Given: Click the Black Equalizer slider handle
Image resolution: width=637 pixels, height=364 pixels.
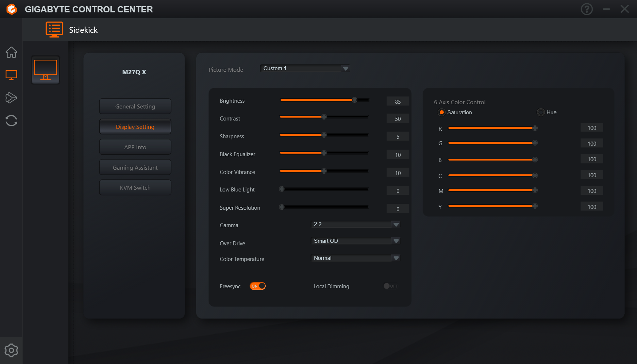Looking at the screenshot, I should tap(324, 153).
